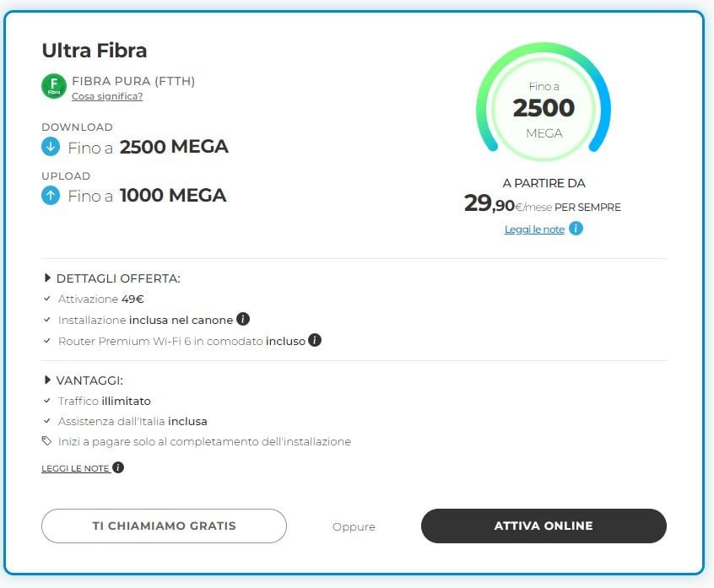Open the Cosa significa? link

coord(107,96)
